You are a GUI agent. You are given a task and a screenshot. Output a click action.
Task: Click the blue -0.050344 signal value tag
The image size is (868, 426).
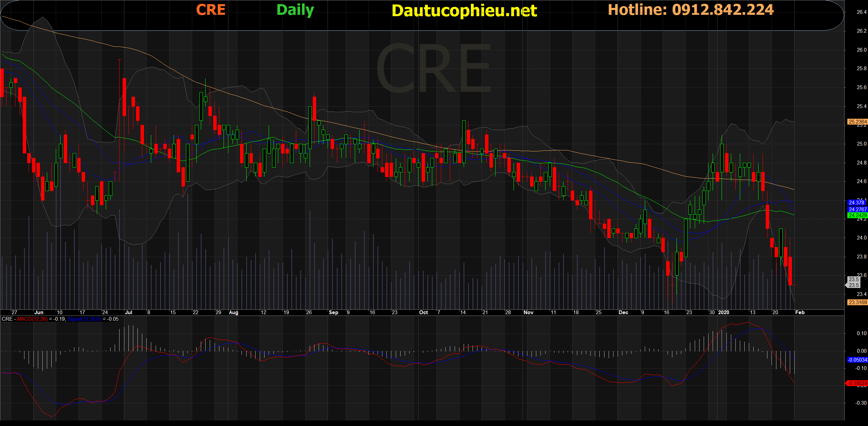click(x=857, y=360)
